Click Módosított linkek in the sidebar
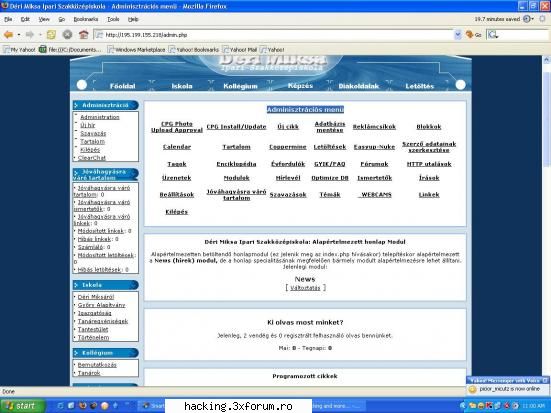Viewport: 551px width, 413px height. (101, 231)
